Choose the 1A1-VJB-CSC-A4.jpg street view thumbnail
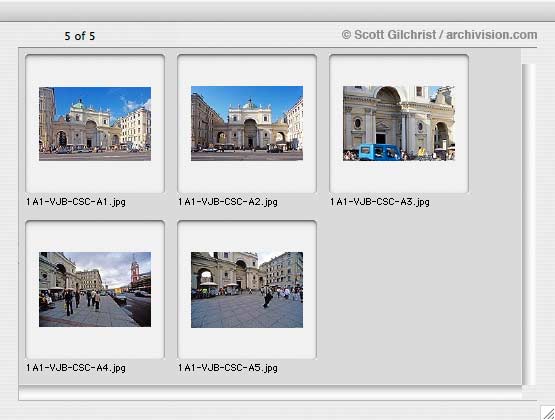The width and height of the screenshot is (555, 420). coord(95,289)
